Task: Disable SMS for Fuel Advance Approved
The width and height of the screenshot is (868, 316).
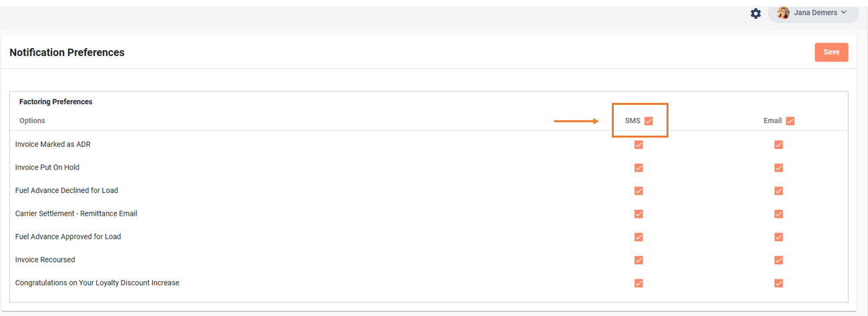Action: point(638,236)
